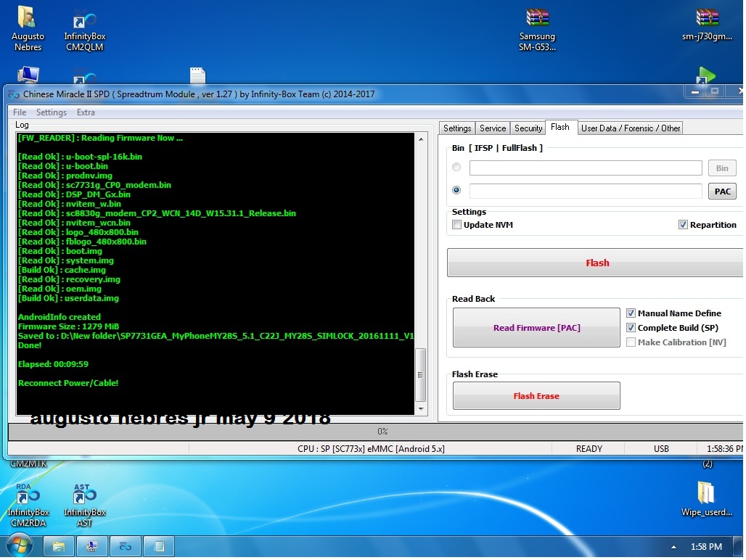Click the Infinity-Box app taskbar button

tap(125, 546)
